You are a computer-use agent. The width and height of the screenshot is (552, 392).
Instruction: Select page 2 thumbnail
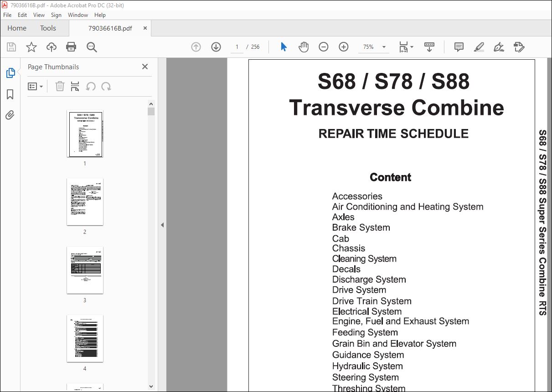point(85,202)
